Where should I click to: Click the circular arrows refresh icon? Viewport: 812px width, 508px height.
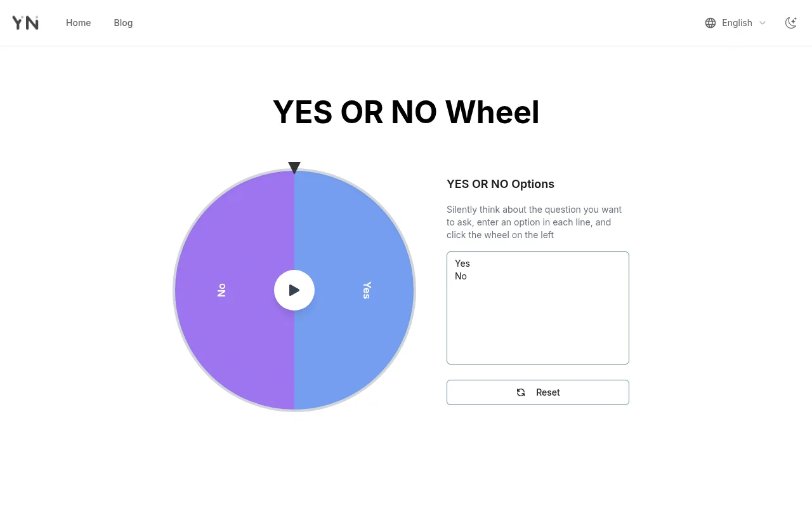[521, 392]
